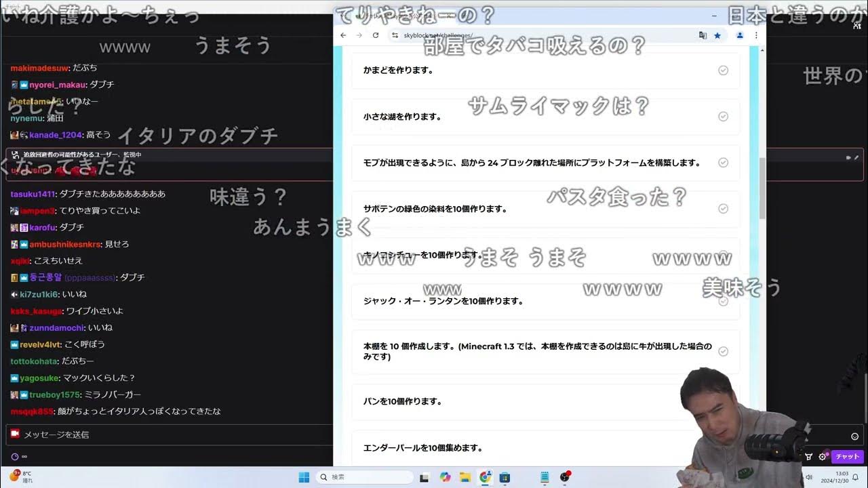The image size is (868, 488).
Task: Click username ksks_kasuga in chat
Action: click(x=36, y=311)
